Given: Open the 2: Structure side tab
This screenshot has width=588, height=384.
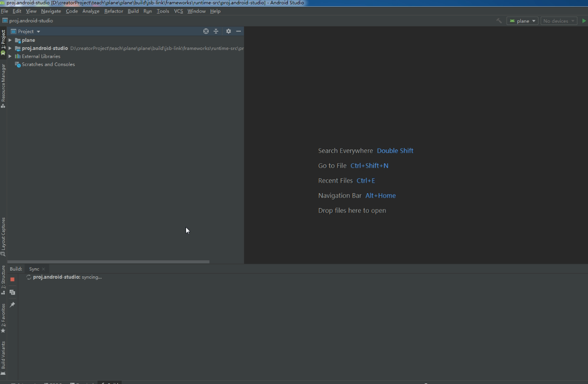Looking at the screenshot, I should pyautogui.click(x=3, y=280).
